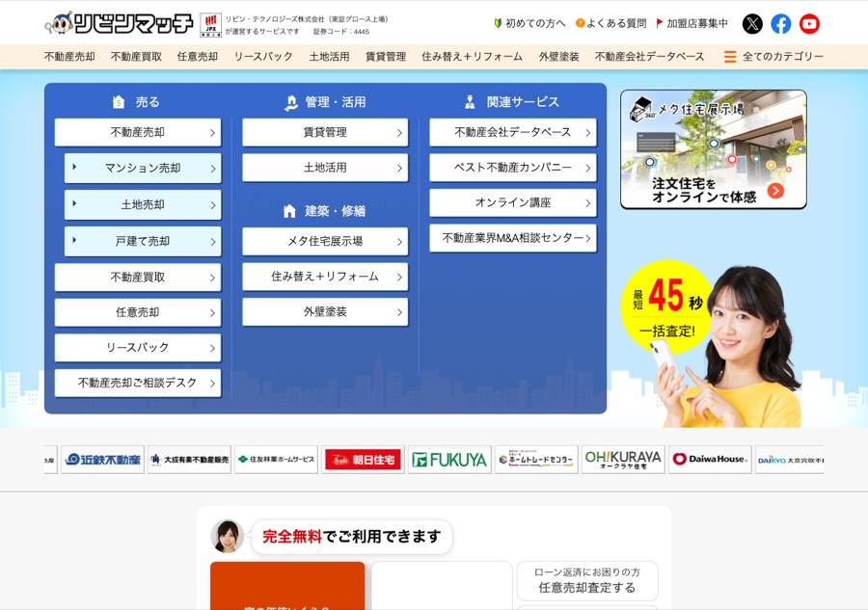
Task: Select 賃貸管理 in the top navigation
Action: click(386, 57)
